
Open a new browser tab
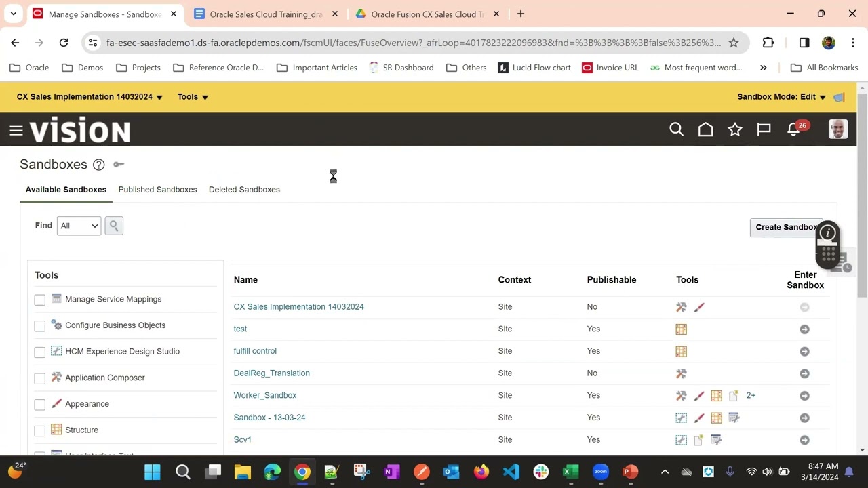tap(520, 14)
